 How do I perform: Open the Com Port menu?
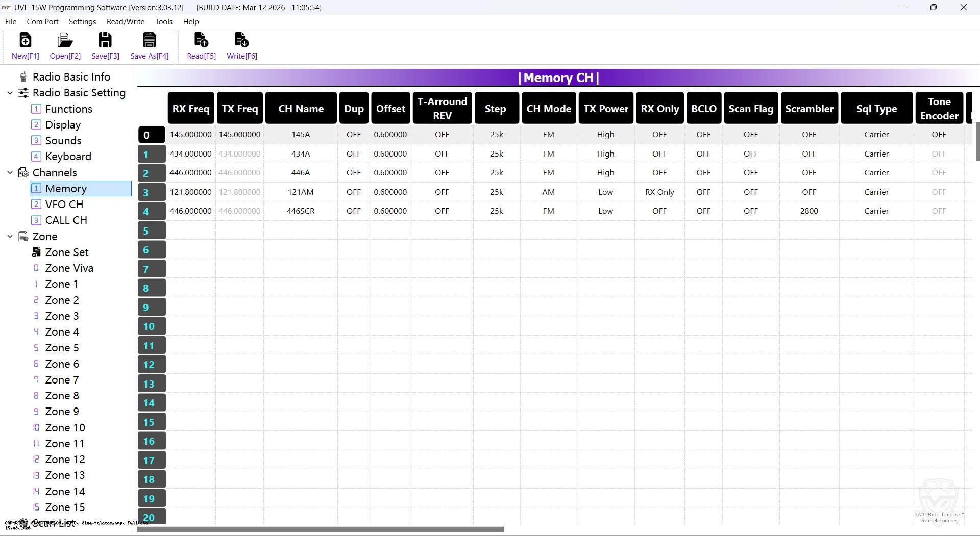(42, 22)
